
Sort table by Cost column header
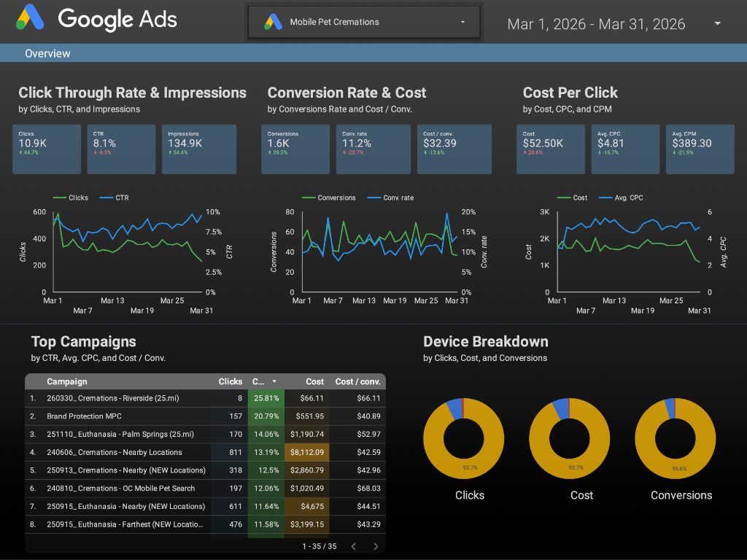[x=314, y=381]
